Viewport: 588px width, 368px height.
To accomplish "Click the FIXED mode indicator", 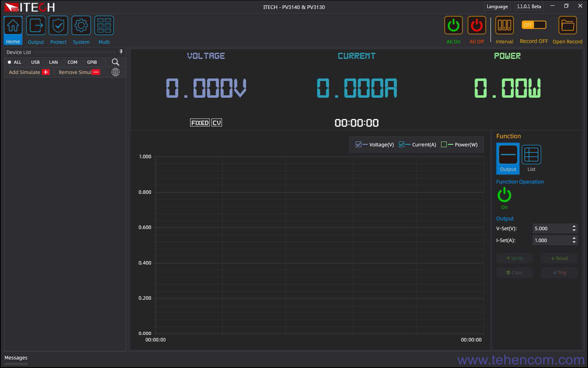I will point(200,123).
